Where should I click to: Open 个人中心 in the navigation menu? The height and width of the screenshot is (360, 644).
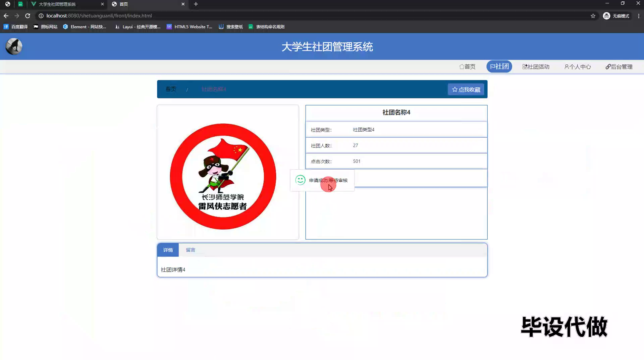tap(578, 66)
